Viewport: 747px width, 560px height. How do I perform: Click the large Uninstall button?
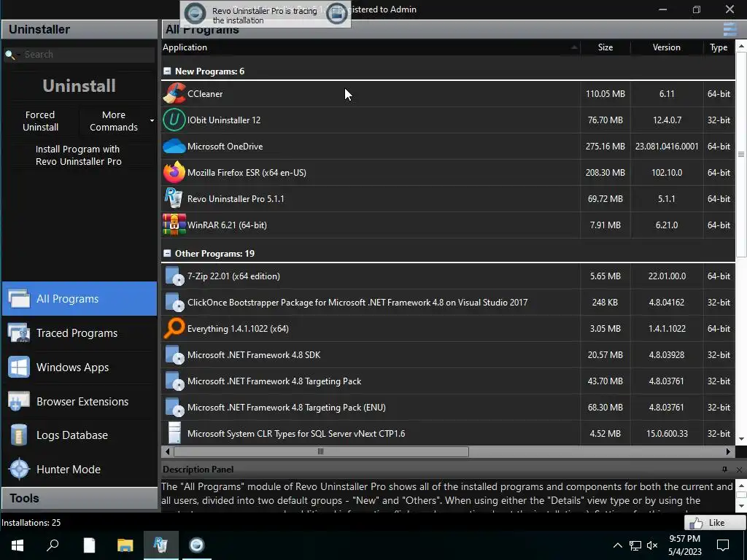79,86
